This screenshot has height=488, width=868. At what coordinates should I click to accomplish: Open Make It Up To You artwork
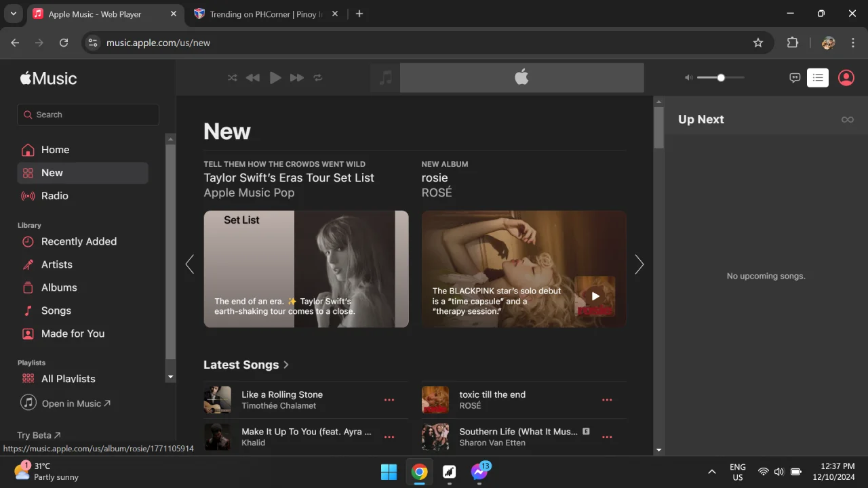click(218, 437)
